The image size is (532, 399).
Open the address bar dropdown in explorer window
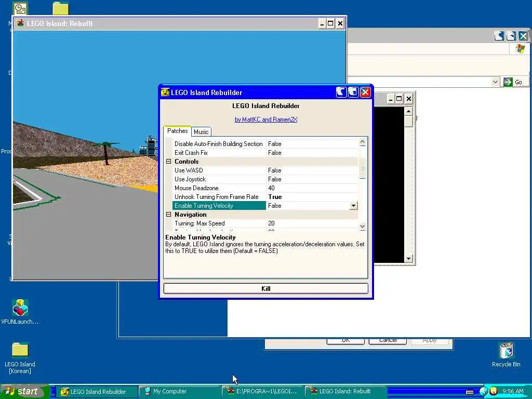[495, 82]
